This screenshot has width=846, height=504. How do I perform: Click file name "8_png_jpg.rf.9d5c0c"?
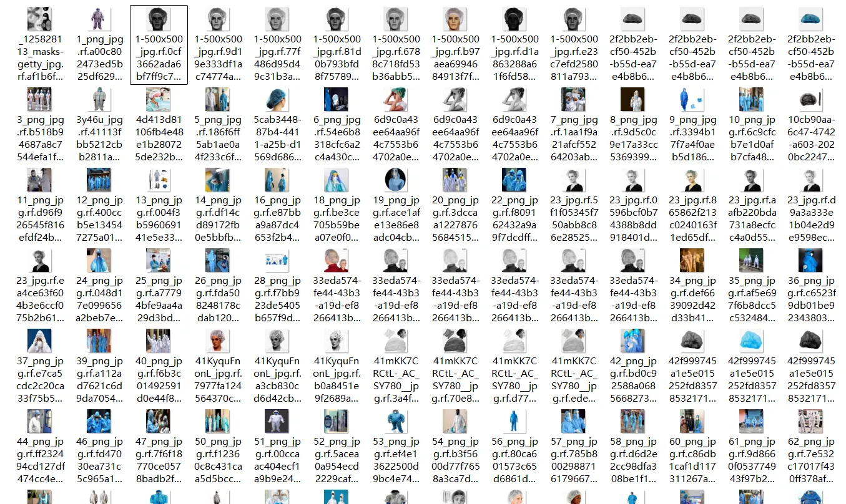(634, 138)
